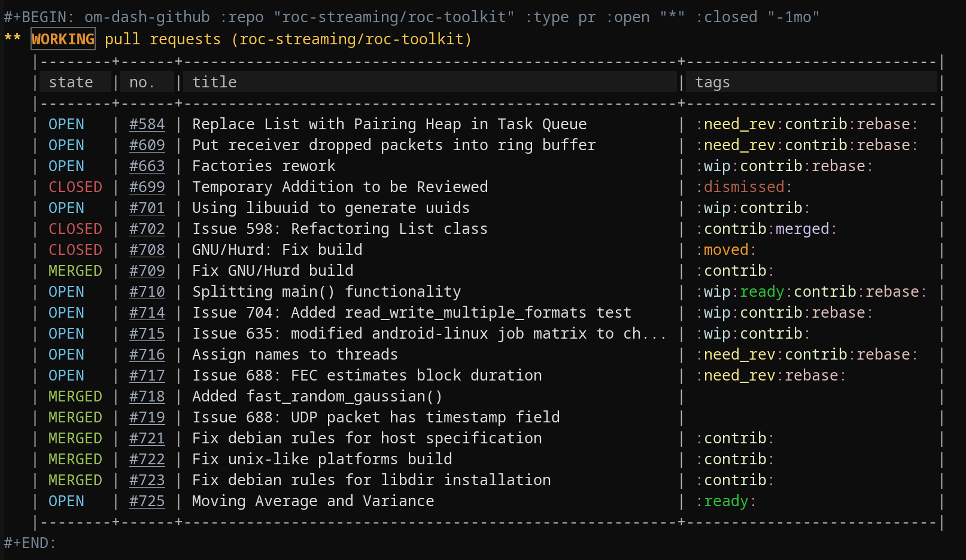Open pull request link #723
The height and width of the screenshot is (560, 966).
(147, 480)
